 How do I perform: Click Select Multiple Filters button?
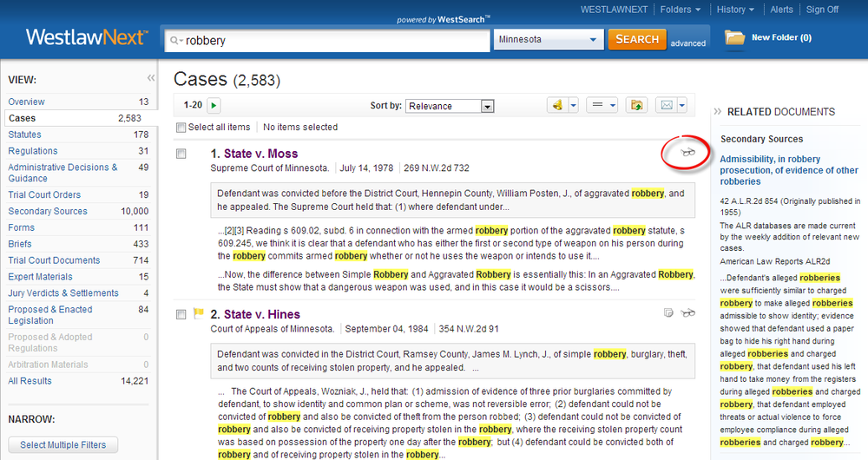tap(63, 445)
